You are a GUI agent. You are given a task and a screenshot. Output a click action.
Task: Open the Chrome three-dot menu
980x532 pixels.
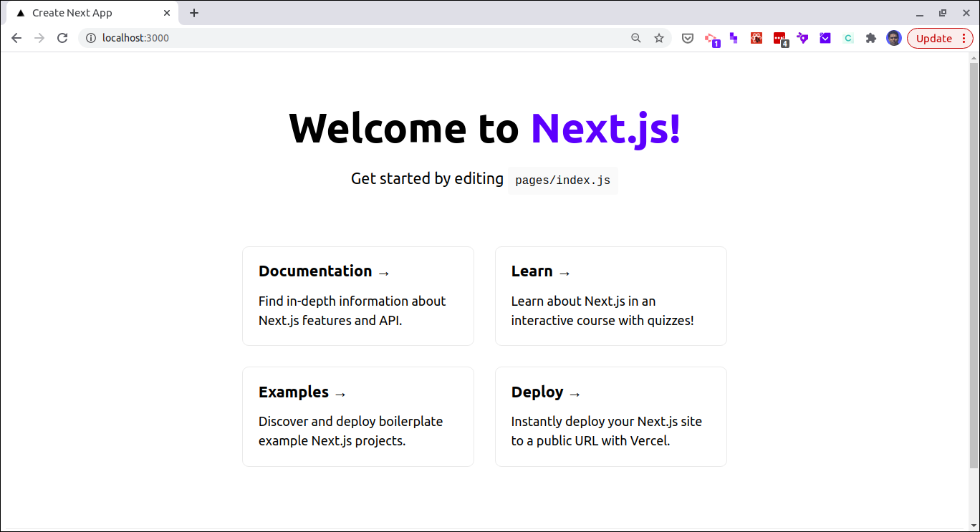click(x=964, y=38)
